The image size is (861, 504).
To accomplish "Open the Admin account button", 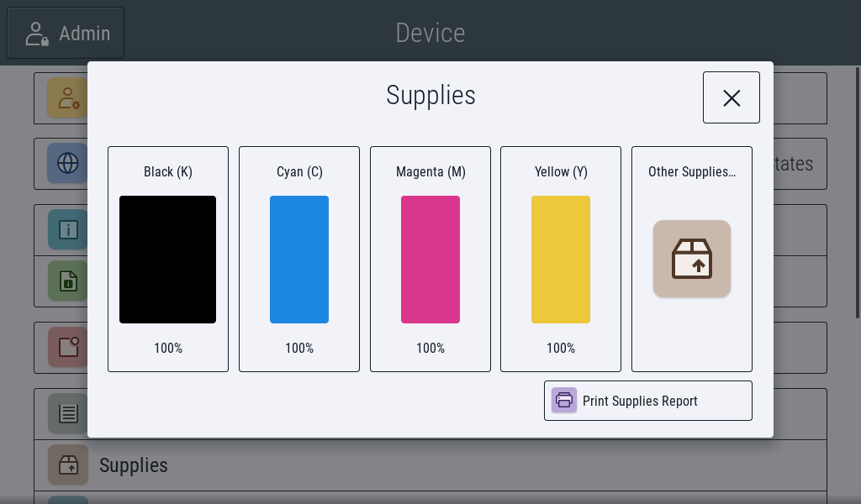I will [x=65, y=33].
